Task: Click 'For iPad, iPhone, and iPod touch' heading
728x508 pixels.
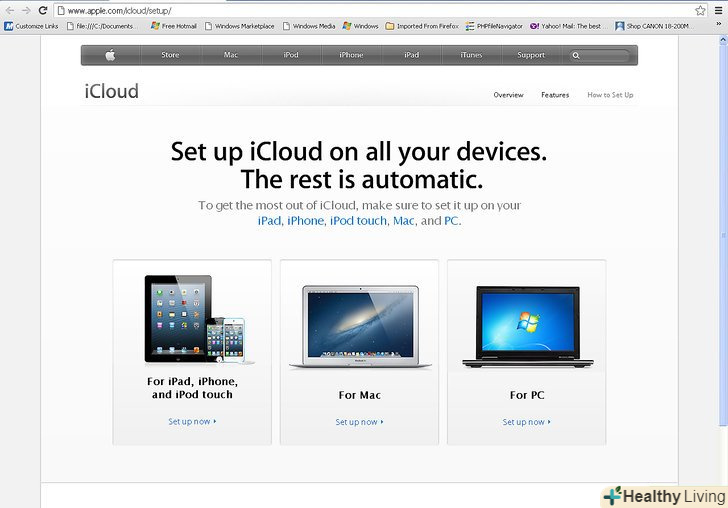Action: pos(192,388)
